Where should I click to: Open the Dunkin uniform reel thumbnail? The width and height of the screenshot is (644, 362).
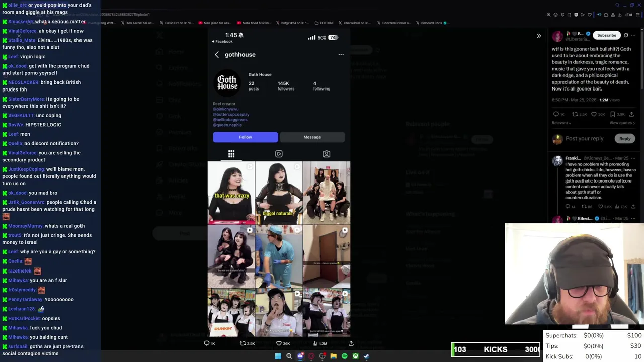pyautogui.click(x=231, y=313)
